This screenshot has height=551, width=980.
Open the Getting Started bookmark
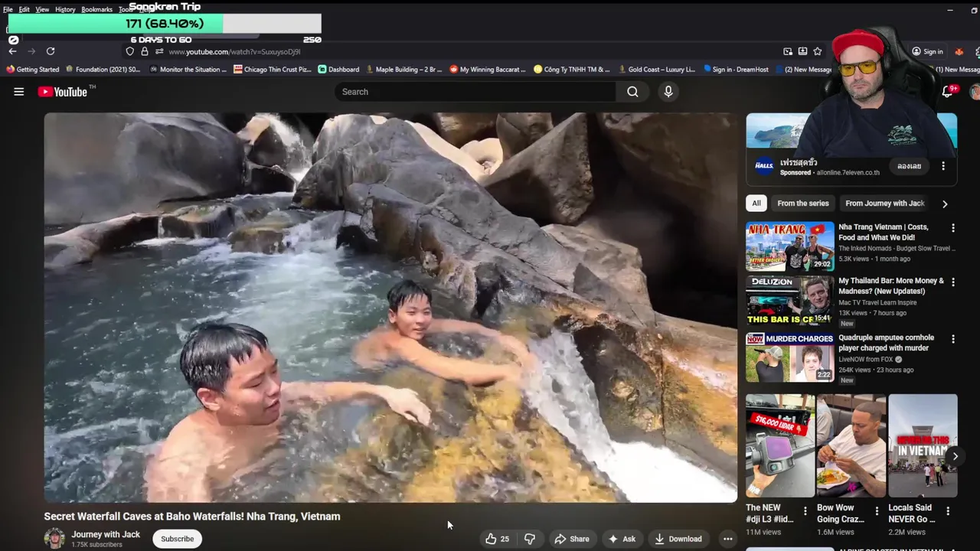pos(32,69)
